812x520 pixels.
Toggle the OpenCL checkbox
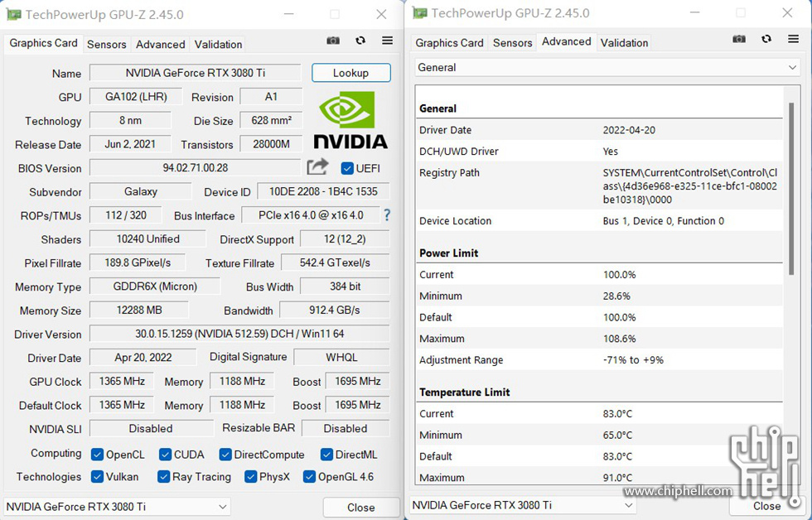click(x=97, y=455)
